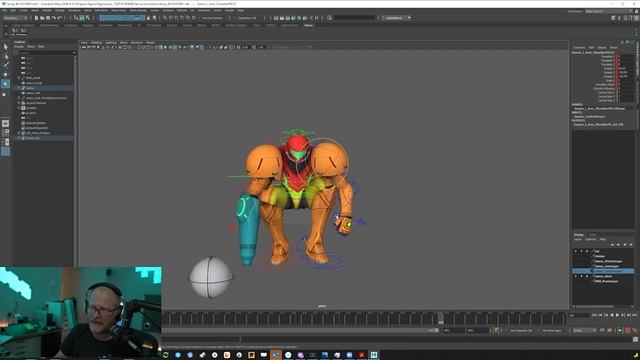Click the layer list horizontal scrollbar

point(594,306)
